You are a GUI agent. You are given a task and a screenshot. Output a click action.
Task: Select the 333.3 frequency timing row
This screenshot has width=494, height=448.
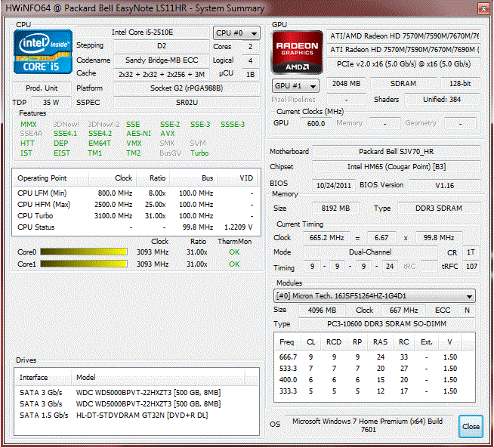375,391
